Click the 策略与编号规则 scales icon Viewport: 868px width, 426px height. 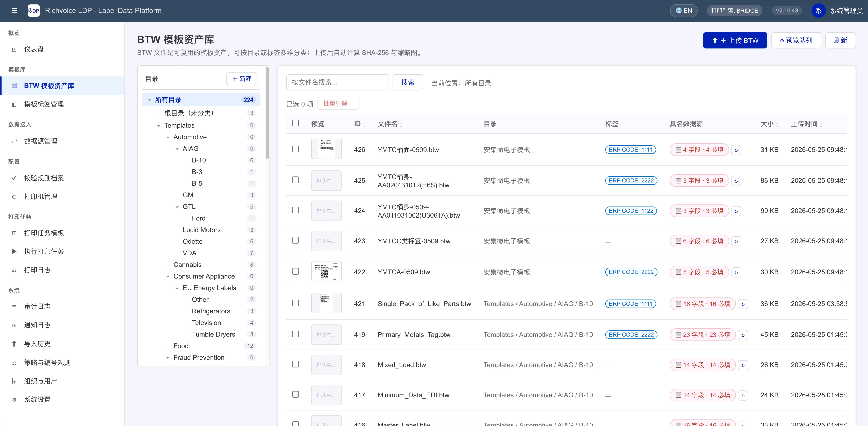click(x=14, y=363)
